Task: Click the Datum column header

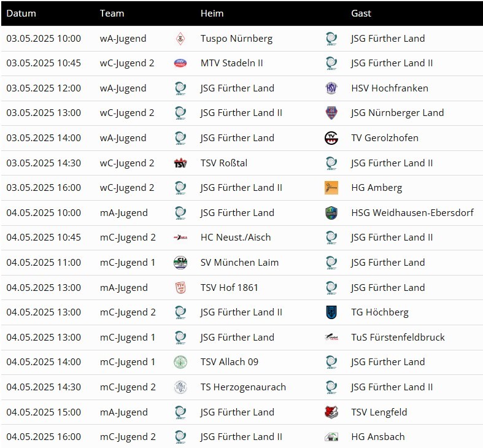Action: tap(21, 14)
